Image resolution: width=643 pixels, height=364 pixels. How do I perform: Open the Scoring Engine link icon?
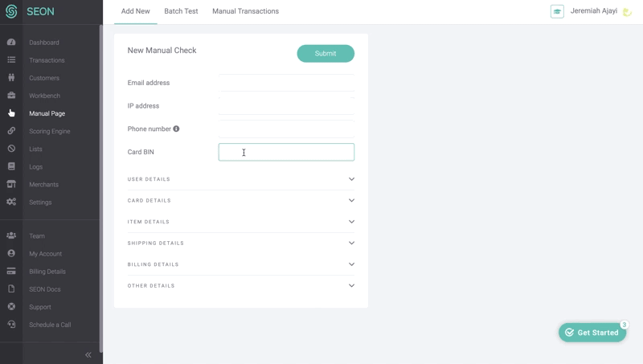(x=11, y=131)
